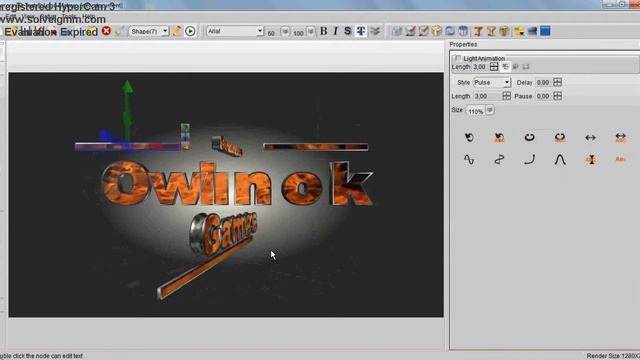Select the orange text effect animation icon
This screenshot has height=360, width=640.
pos(620,159)
